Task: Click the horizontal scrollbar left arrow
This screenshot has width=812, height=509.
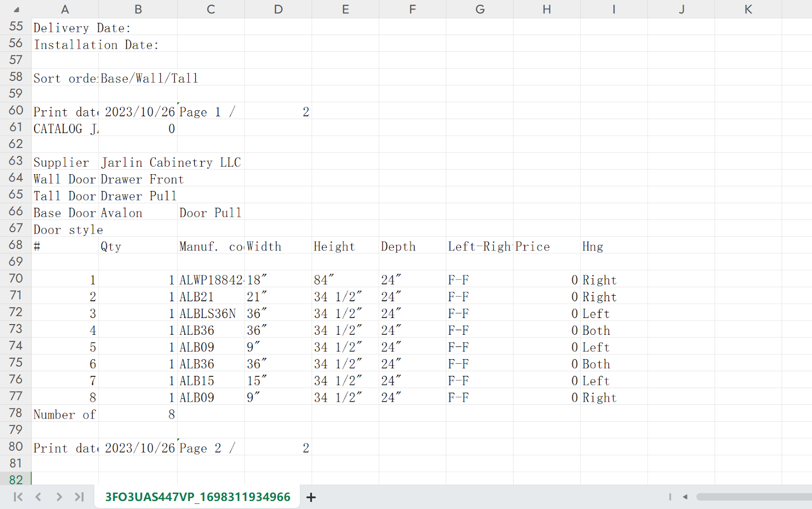Action: 685,497
